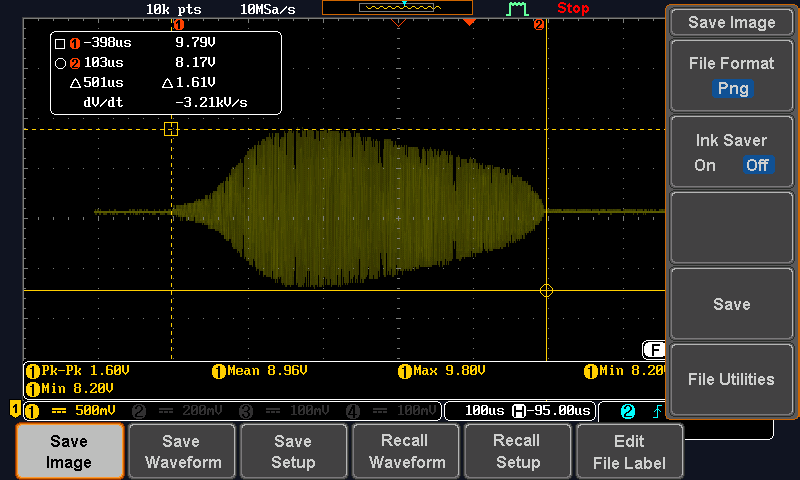This screenshot has width=800, height=480.
Task: Click Edit File Label button
Action: (x=629, y=452)
